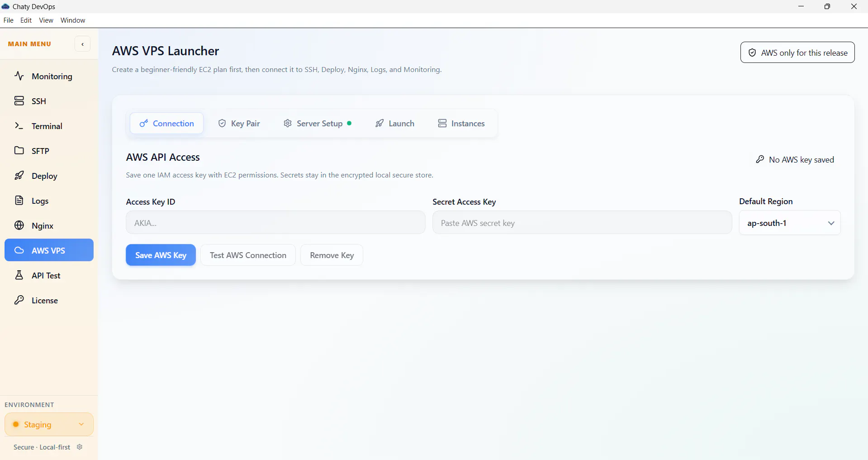
Task: Switch to the Launch tab
Action: tap(395, 124)
